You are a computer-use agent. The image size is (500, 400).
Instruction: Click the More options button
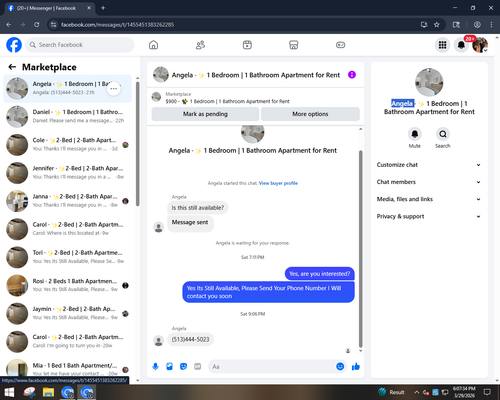(310, 114)
